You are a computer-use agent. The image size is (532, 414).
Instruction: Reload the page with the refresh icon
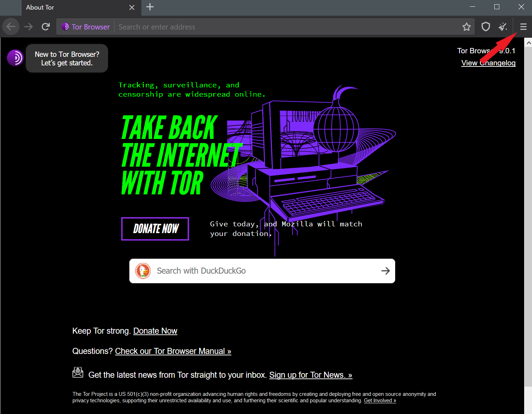coord(46,27)
